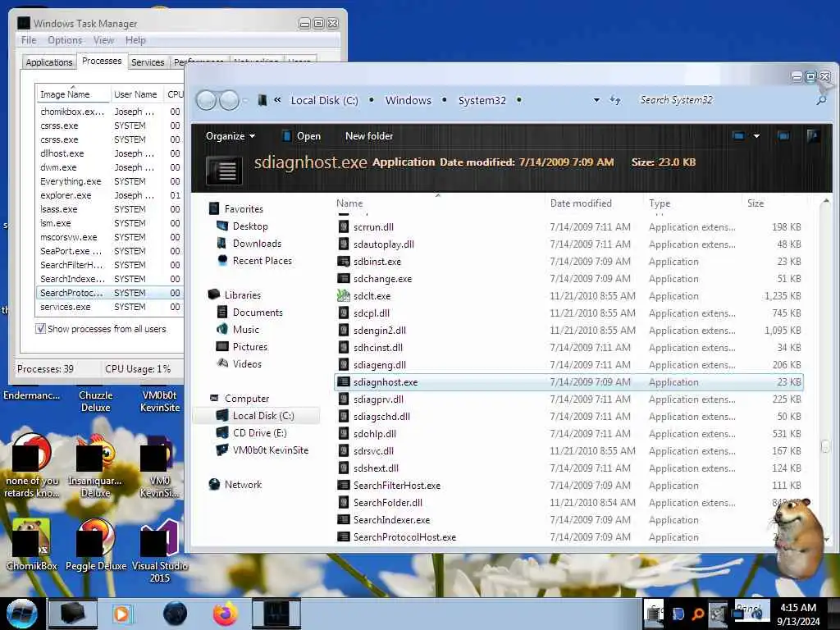Expand the breadcrumb arrow after System32
Screen dimensions: 840x630
click(x=518, y=100)
